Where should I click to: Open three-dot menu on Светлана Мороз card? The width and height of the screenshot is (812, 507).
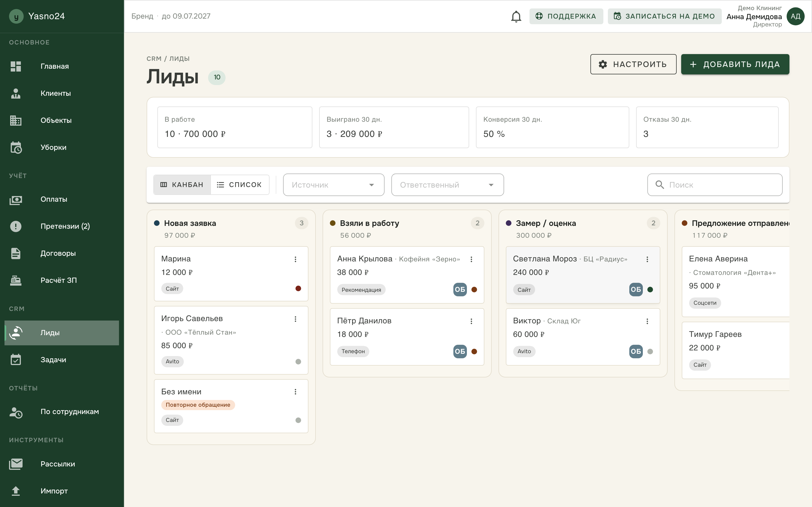pos(647,259)
